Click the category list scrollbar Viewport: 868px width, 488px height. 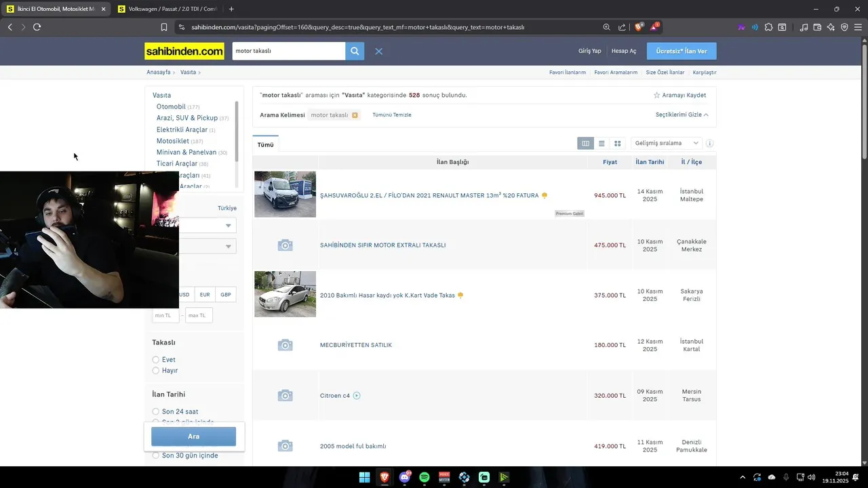click(x=237, y=131)
